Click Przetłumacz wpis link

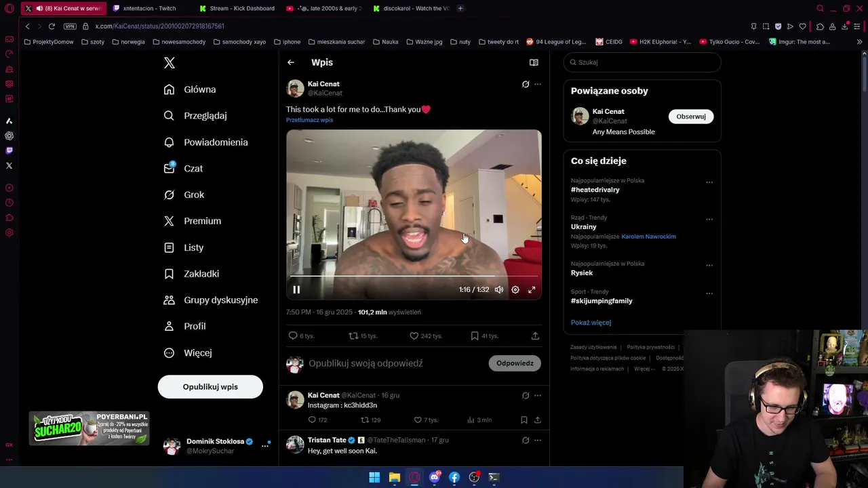309,120
